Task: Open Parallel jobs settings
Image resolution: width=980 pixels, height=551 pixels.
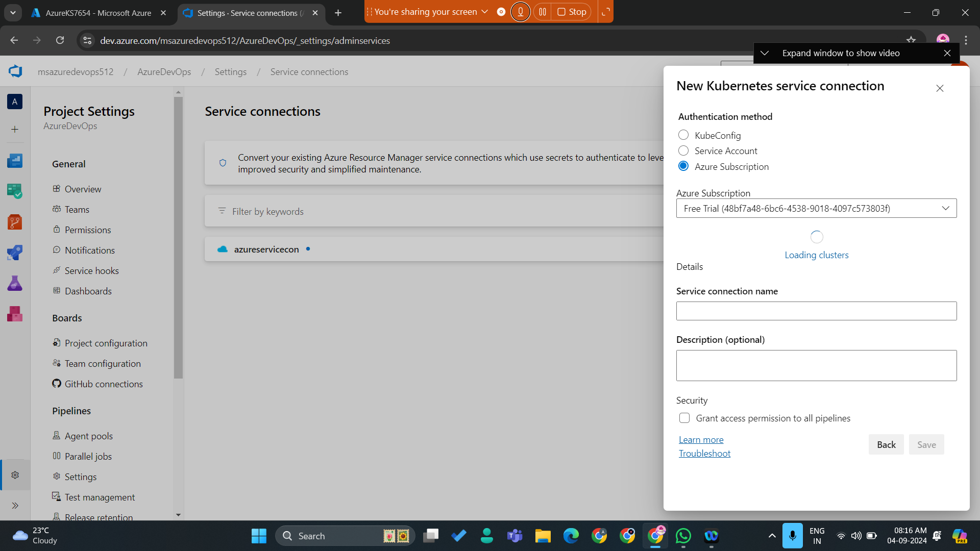Action: 88,457
